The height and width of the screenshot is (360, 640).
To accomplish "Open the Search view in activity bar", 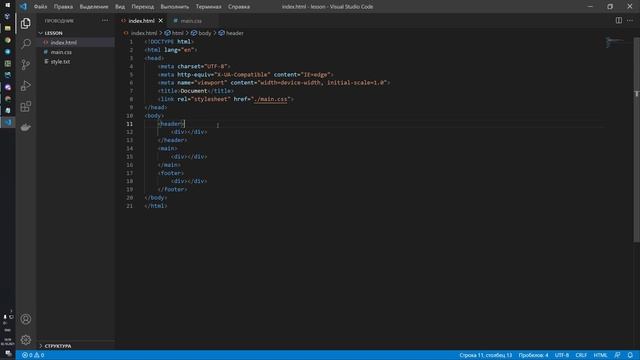I will click(x=26, y=43).
